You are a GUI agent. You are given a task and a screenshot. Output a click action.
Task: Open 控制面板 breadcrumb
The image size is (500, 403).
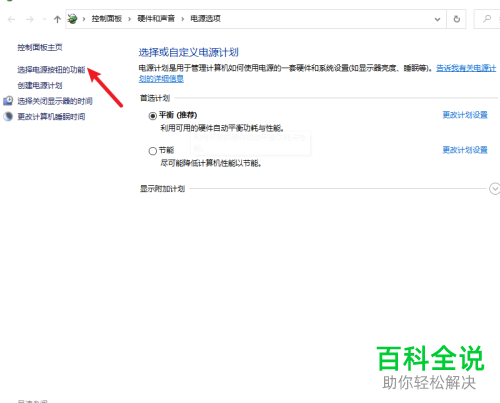pos(107,19)
